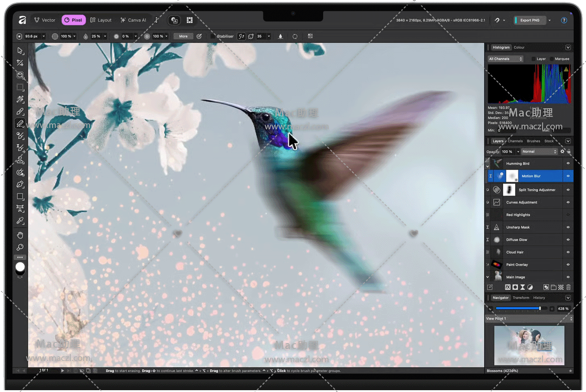Click the white primary colour swatch
Image resolution: width=586 pixels, height=392 pixels.
20,267
